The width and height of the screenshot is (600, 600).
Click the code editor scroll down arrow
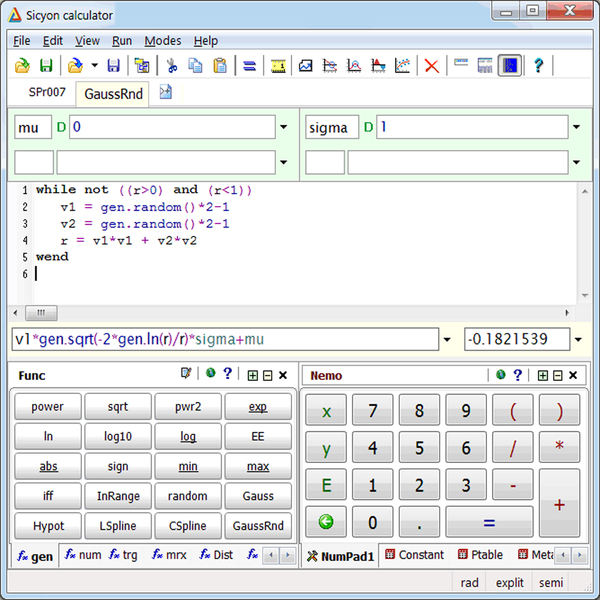(x=585, y=295)
